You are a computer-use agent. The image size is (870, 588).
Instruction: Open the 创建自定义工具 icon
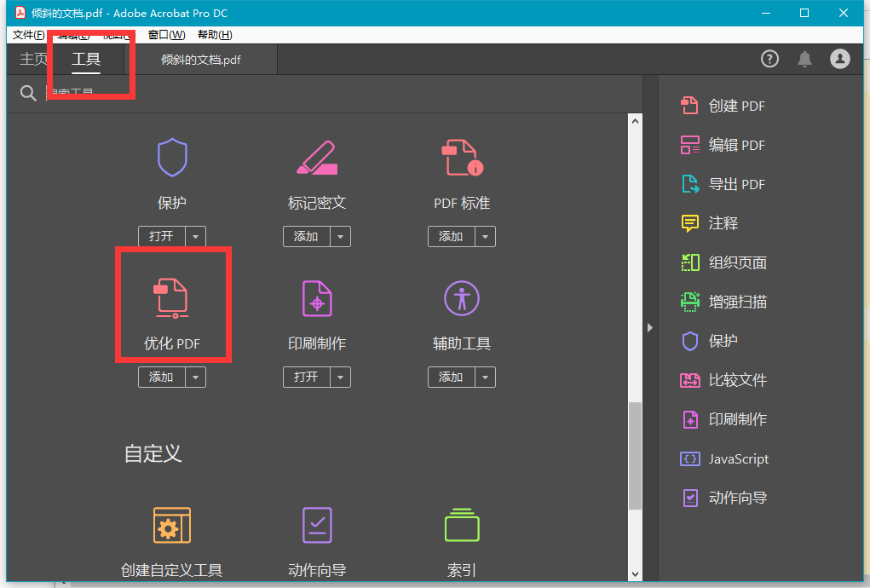pos(172,525)
